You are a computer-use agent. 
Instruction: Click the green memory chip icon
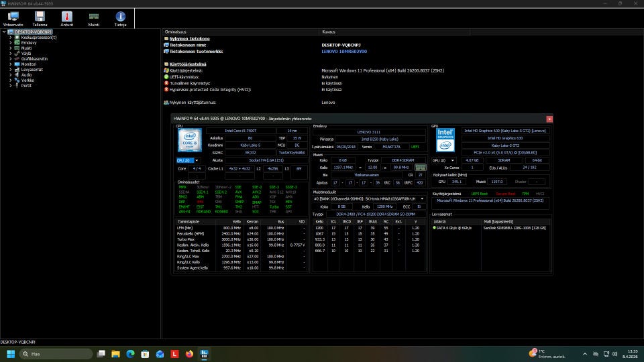(421, 168)
